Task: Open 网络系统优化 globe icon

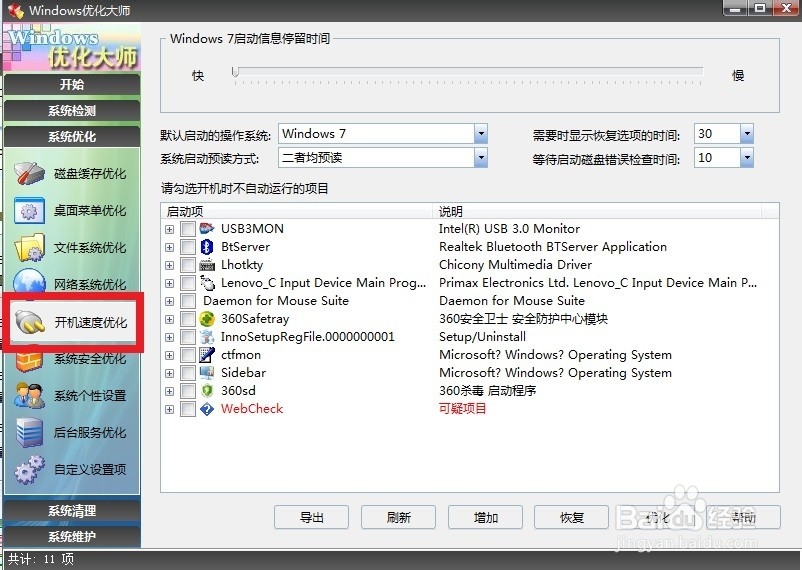Action: (29, 281)
